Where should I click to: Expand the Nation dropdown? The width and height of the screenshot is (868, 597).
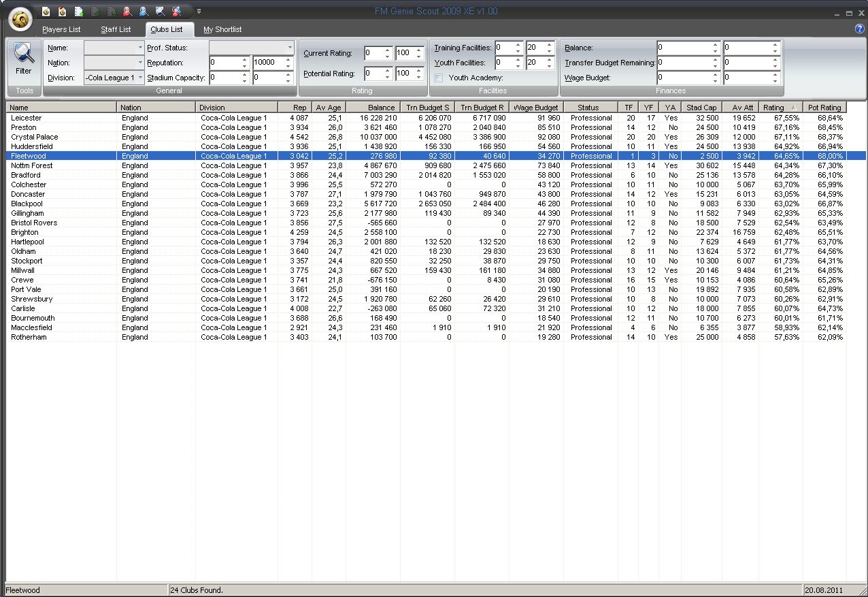[x=140, y=63]
